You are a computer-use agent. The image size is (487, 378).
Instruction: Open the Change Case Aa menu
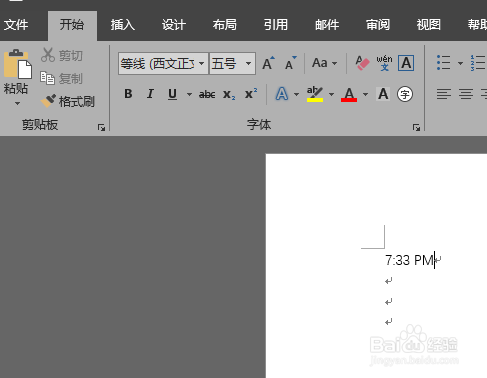click(x=324, y=63)
